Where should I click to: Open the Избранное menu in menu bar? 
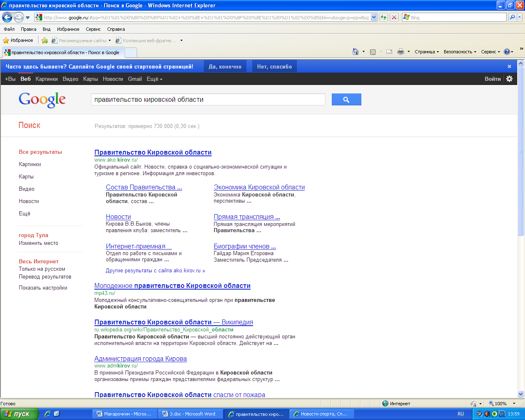click(68, 29)
